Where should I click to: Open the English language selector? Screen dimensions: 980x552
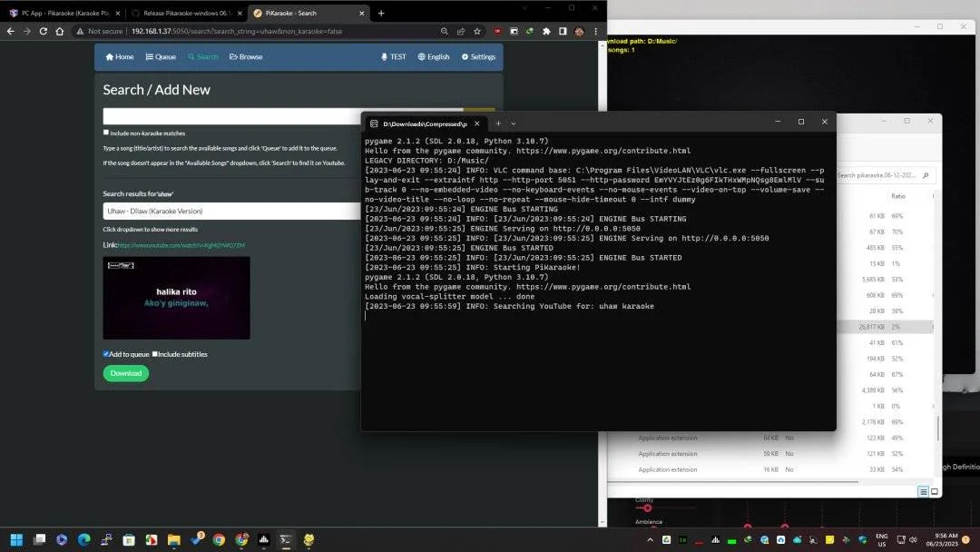click(x=434, y=57)
